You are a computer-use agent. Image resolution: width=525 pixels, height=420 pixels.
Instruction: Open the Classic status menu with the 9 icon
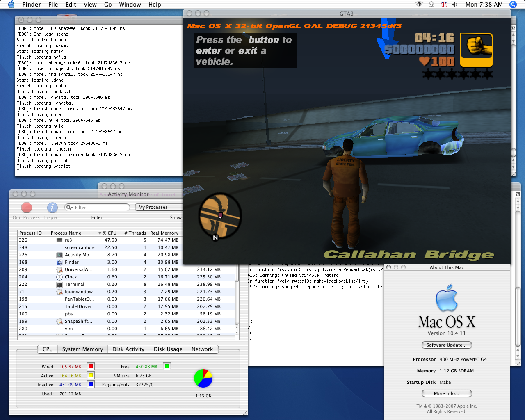pyautogui.click(x=431, y=5)
